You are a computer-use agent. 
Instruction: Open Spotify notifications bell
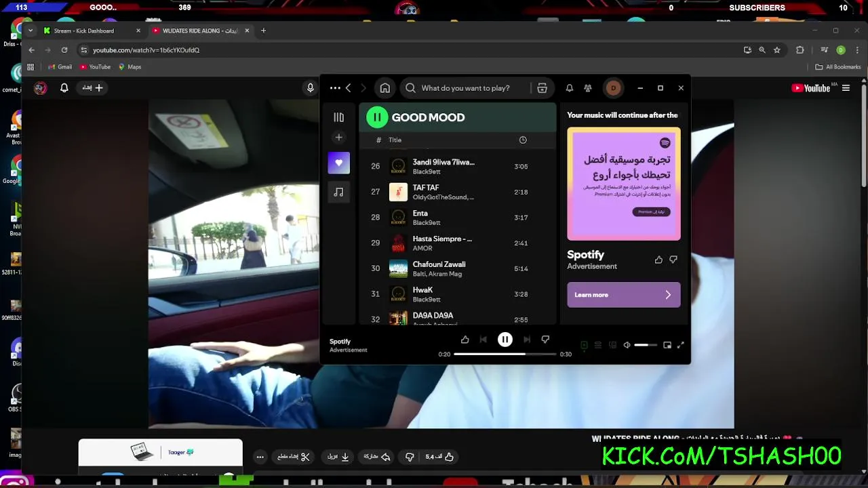click(x=570, y=88)
